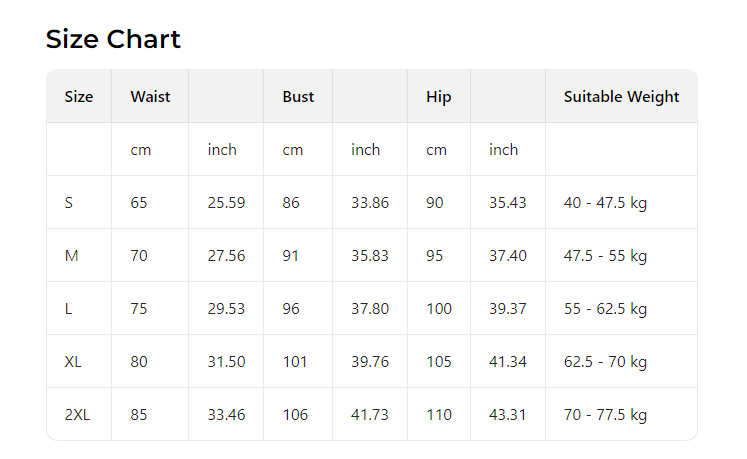This screenshot has height=459, width=747.
Task: Click the Bust column header
Action: pos(298,97)
